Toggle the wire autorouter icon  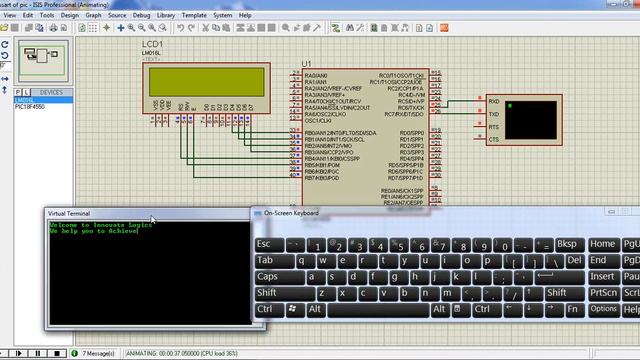pos(336,28)
